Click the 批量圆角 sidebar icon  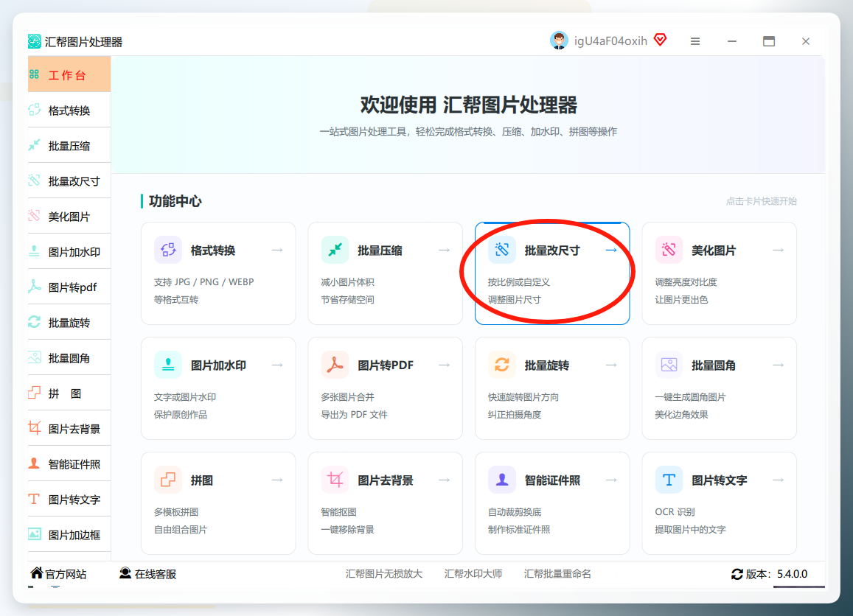[34, 357]
